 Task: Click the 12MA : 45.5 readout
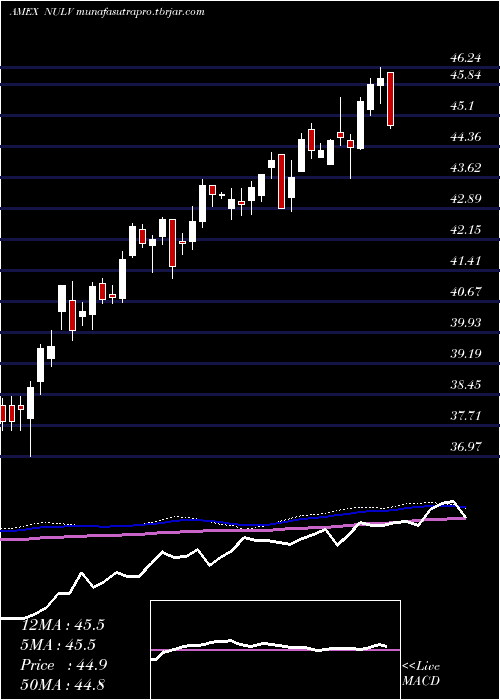tap(63, 625)
